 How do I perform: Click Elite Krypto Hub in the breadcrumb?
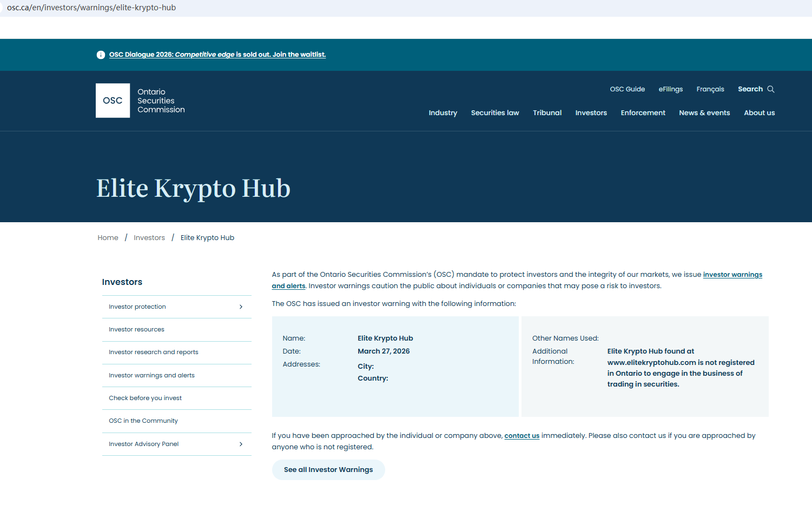[208, 238]
